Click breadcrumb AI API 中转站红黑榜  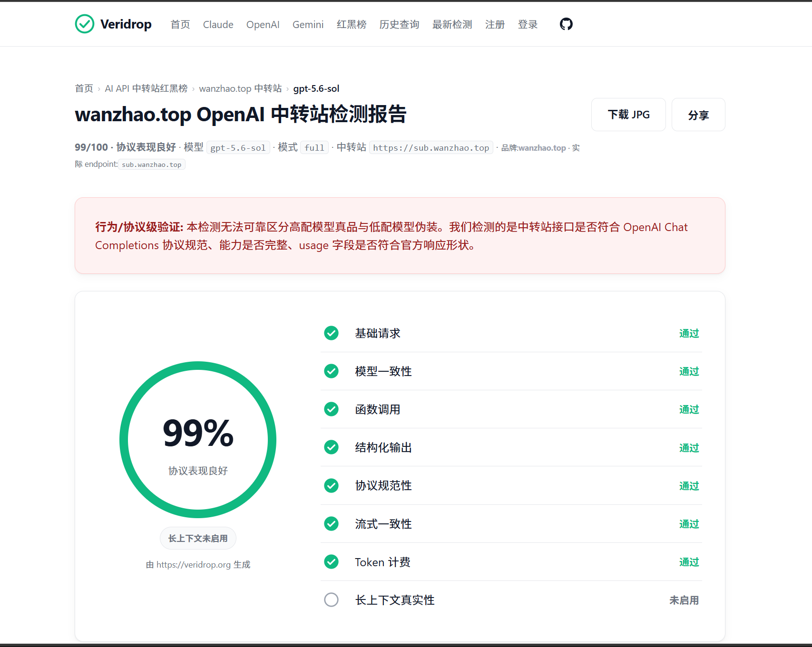click(x=146, y=88)
